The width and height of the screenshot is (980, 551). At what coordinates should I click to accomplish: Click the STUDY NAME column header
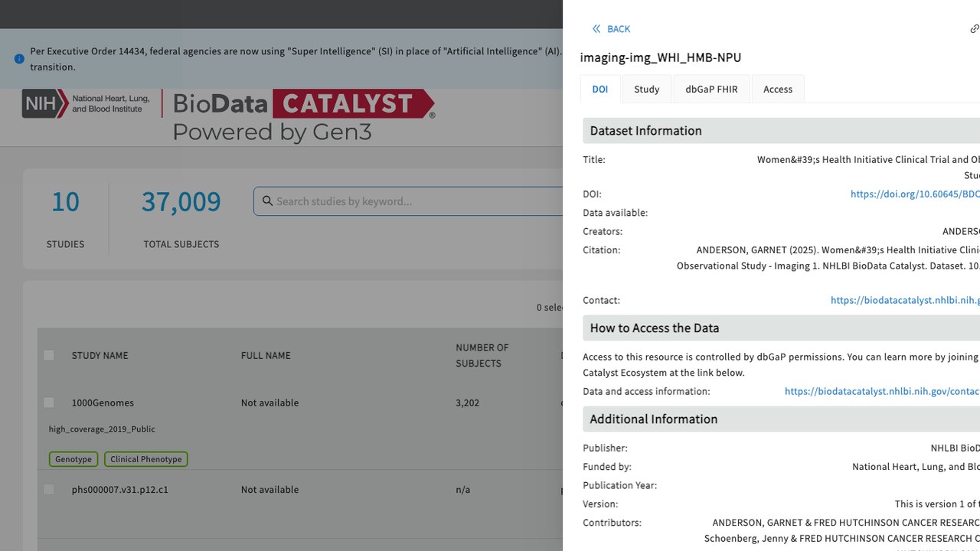pos(100,355)
